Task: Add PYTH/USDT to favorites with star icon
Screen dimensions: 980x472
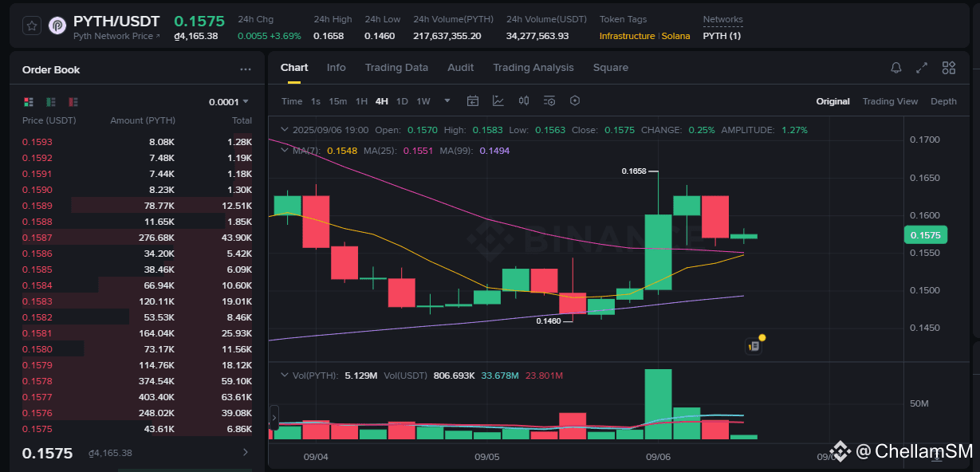Action: [x=32, y=26]
